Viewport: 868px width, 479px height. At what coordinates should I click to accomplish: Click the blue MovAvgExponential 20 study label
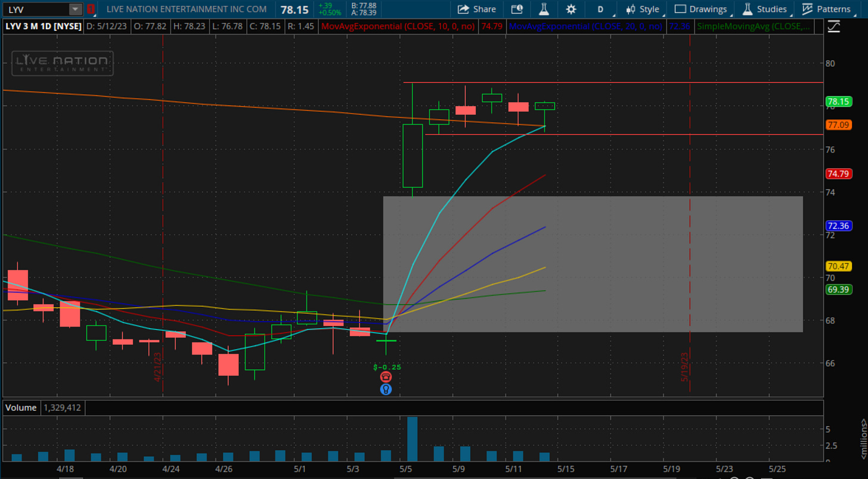pyautogui.click(x=586, y=26)
